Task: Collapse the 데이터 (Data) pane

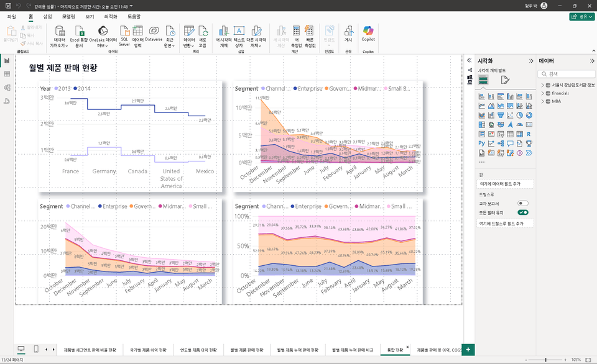Action: 592,61
